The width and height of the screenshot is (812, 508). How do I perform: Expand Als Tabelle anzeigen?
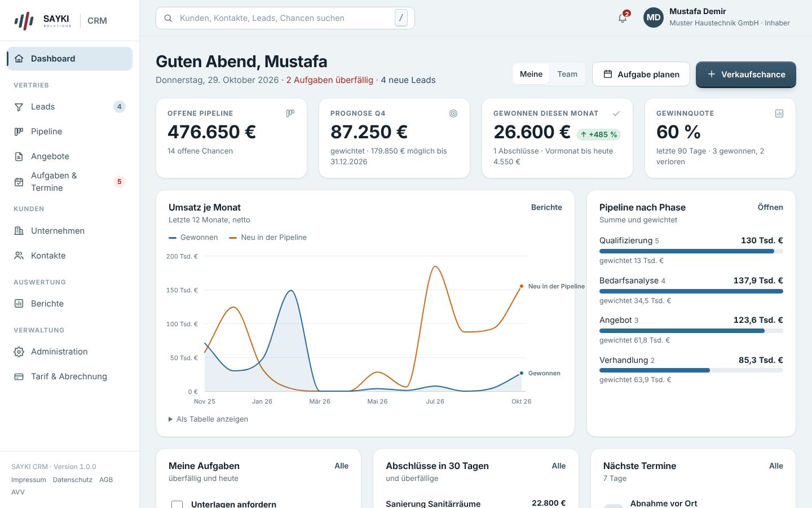(208, 419)
